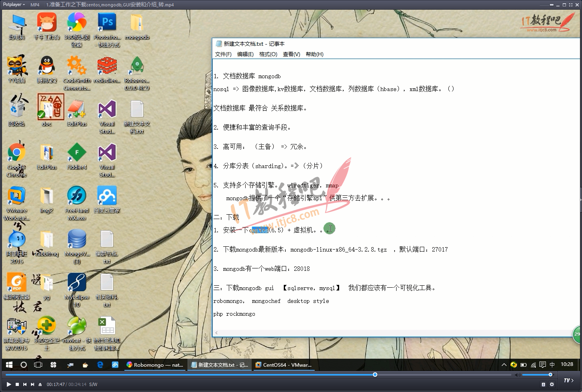Screen dimensions: 582x392
Task: Select the 百度云管家 desktop icon
Action: point(107,200)
